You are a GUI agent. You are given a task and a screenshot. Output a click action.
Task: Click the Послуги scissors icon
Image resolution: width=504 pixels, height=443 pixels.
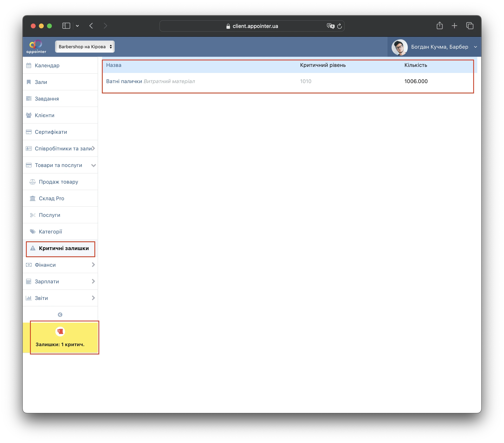tap(33, 215)
